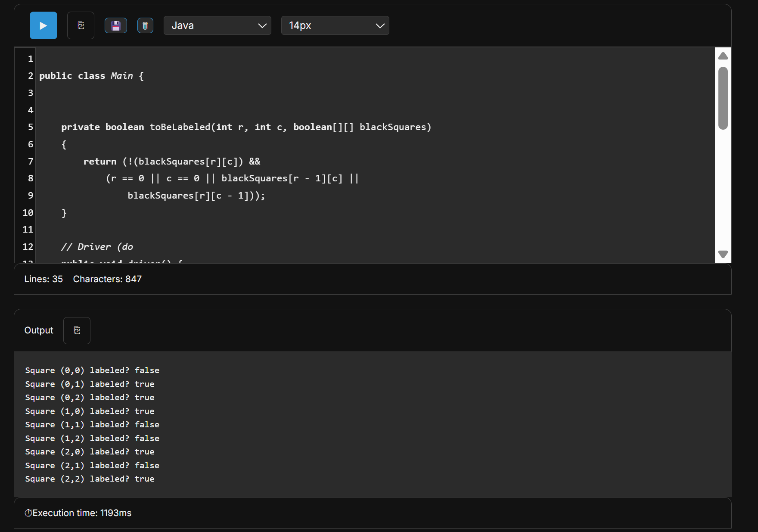Run the code with the play button

[x=43, y=25]
